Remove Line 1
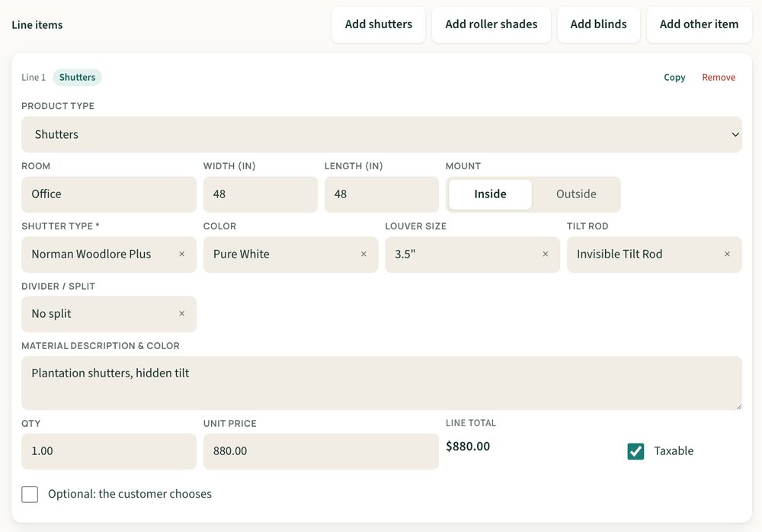762x532 pixels. [x=719, y=77]
